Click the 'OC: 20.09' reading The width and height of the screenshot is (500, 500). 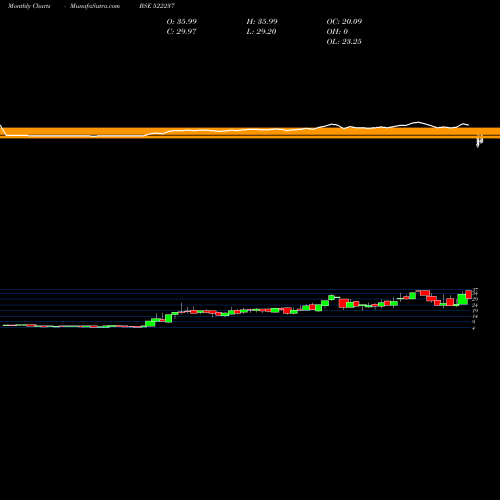click(x=344, y=21)
